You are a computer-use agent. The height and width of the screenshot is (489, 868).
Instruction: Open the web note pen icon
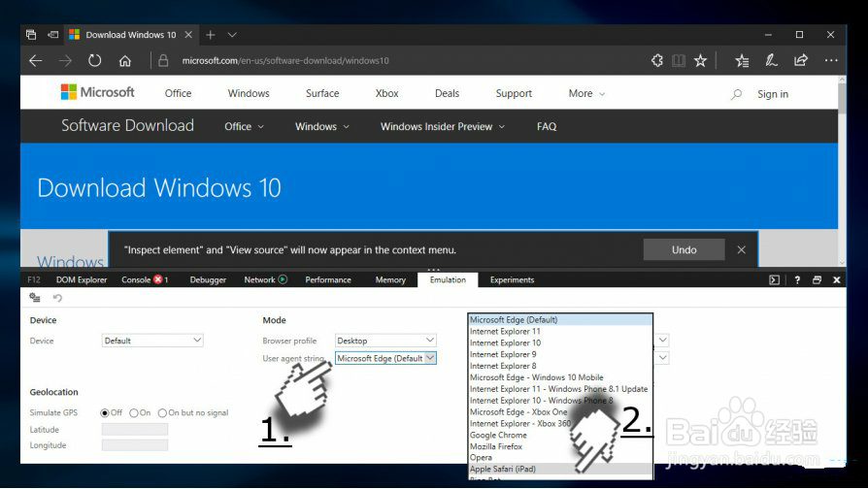click(771, 60)
